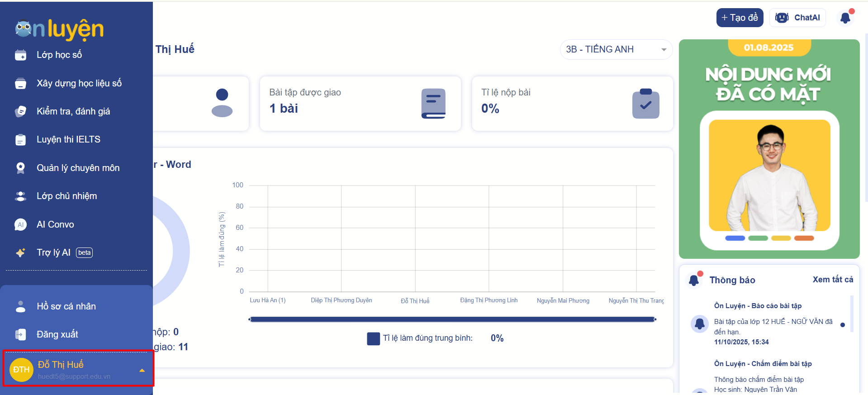
Task: Open the ChatAI assistant button
Action: [797, 18]
